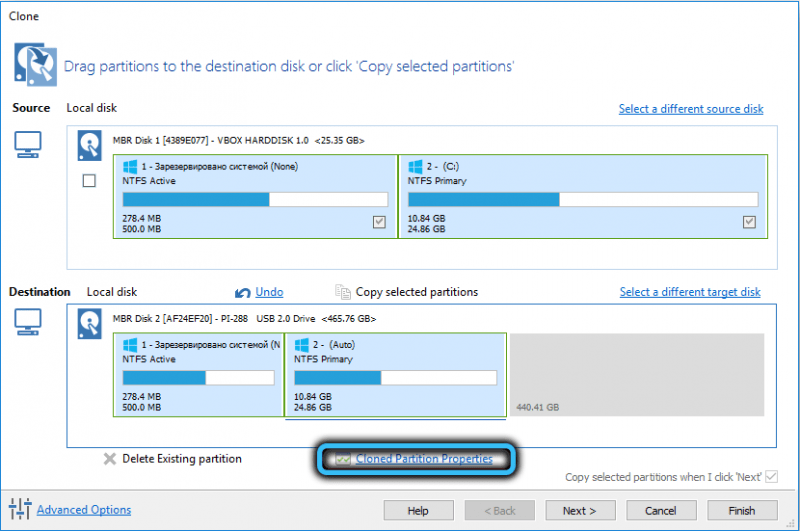Select source partition labeled NTFS Active
Viewport: 800px width, 531px height.
tap(255, 196)
